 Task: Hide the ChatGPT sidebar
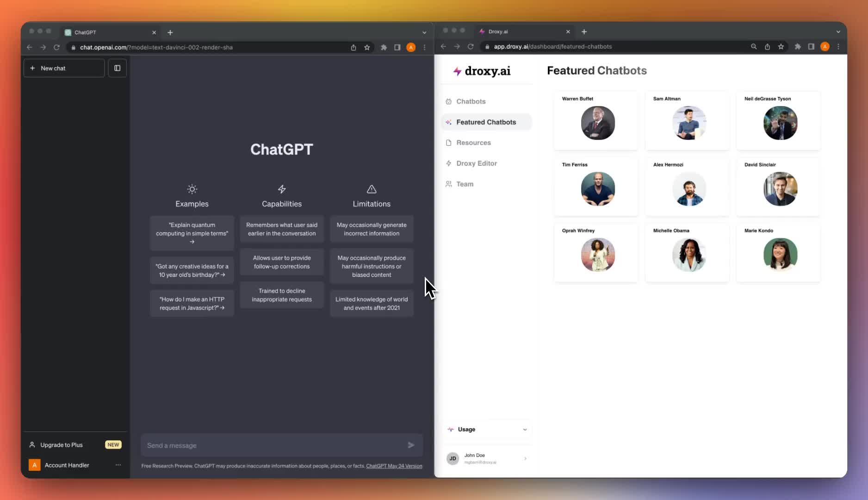[x=118, y=68]
